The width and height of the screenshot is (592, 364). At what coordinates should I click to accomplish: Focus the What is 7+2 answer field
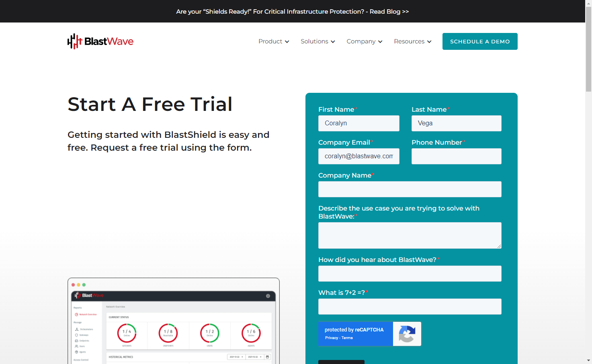tap(410, 307)
